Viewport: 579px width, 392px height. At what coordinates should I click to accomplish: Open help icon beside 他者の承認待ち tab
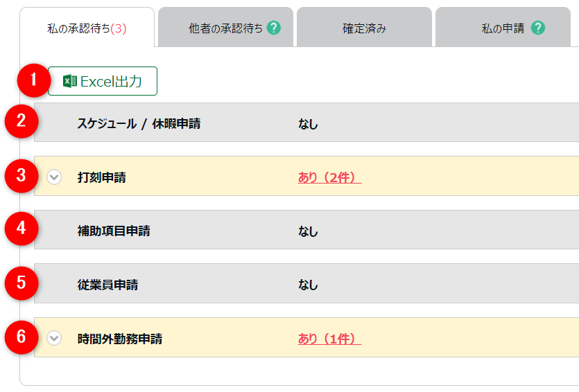point(274,28)
